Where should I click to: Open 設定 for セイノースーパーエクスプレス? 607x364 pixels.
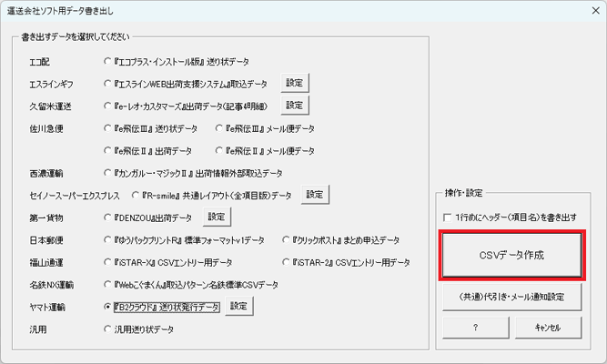tap(315, 195)
